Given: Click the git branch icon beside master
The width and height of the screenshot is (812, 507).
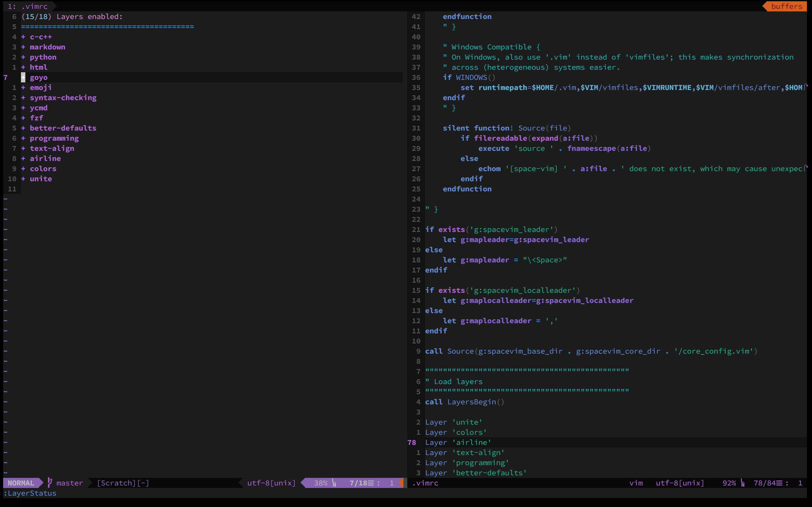Looking at the screenshot, I should coord(50,483).
